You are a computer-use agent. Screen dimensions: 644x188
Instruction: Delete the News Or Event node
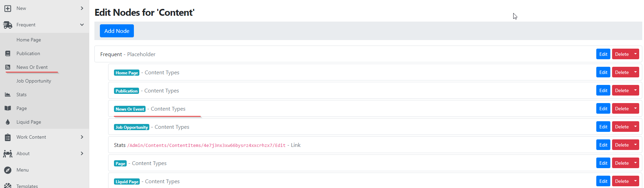622,109
